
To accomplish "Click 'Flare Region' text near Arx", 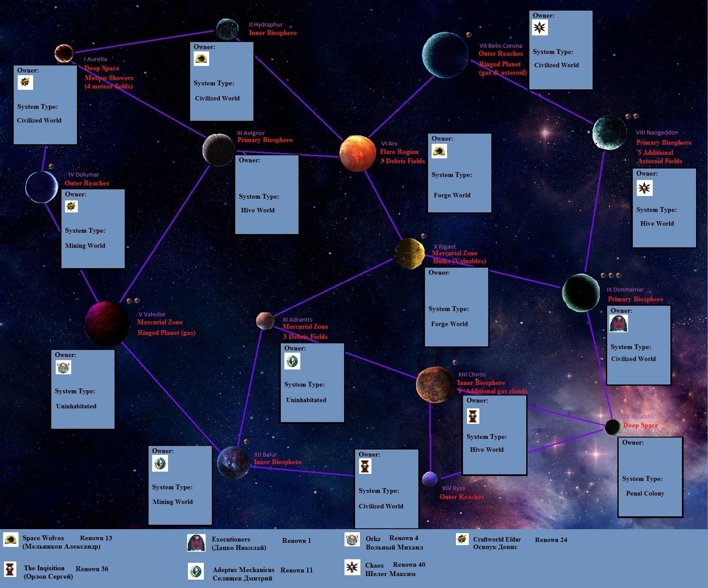I will click(399, 152).
